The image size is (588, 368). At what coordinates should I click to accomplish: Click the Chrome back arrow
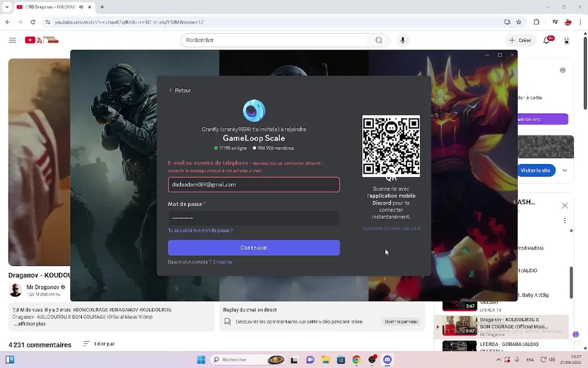pos(8,22)
